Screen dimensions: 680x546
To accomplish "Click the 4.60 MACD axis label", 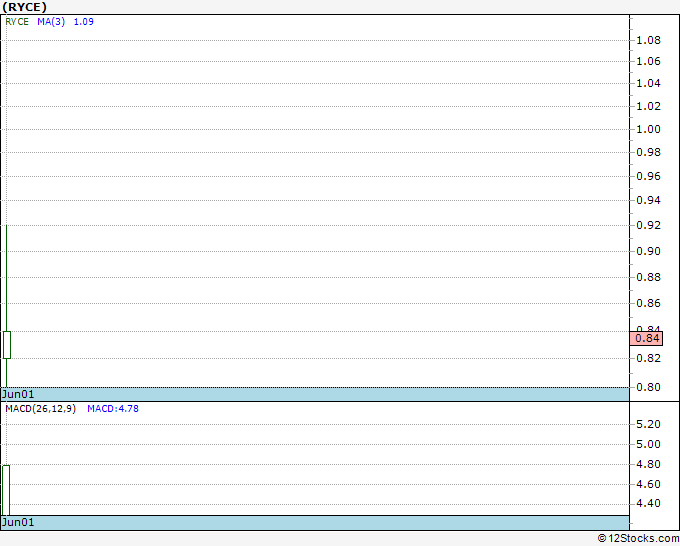I will pos(648,484).
